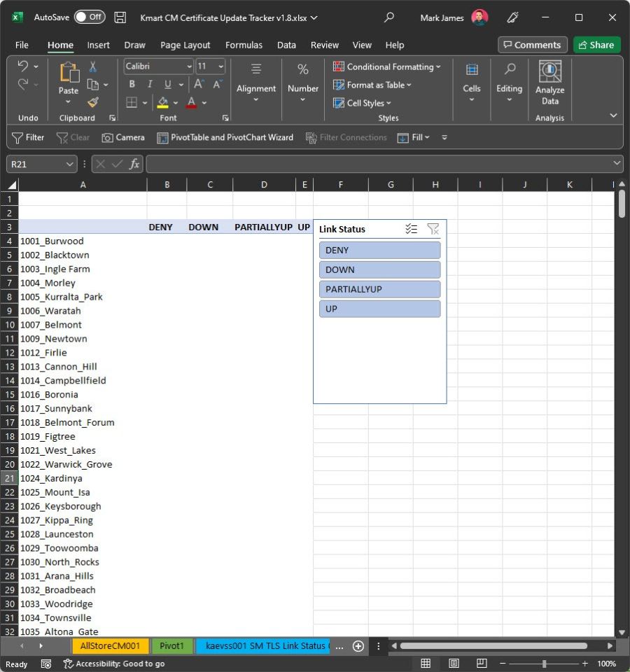Click the Format Painter brush icon
The image size is (630, 672).
pyautogui.click(x=92, y=102)
